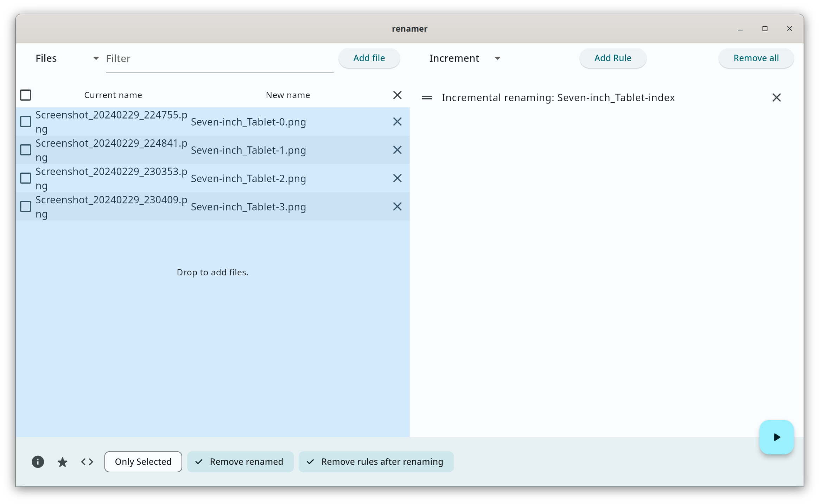Check the select-all files checkbox
The width and height of the screenshot is (820, 504).
[x=26, y=95]
